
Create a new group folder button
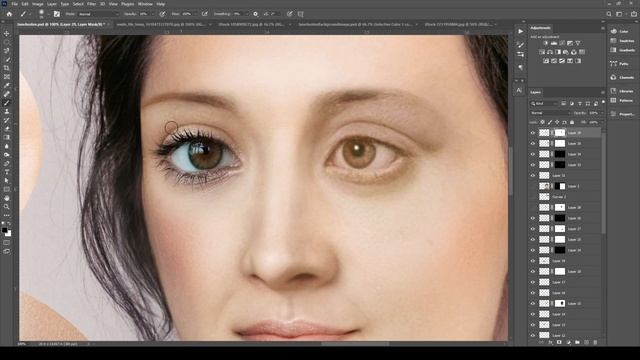pyautogui.click(x=577, y=342)
